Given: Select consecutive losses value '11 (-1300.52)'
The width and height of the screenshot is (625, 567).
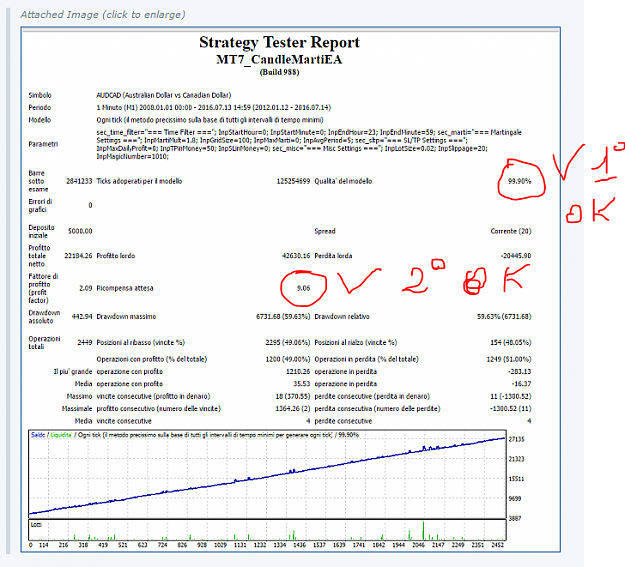Looking at the screenshot, I should 512,396.
